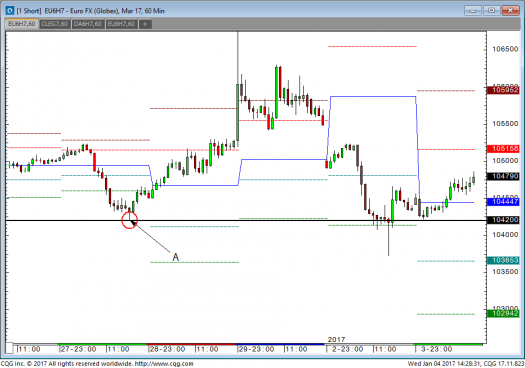Click the 104200 horizontal line price label

(505, 220)
